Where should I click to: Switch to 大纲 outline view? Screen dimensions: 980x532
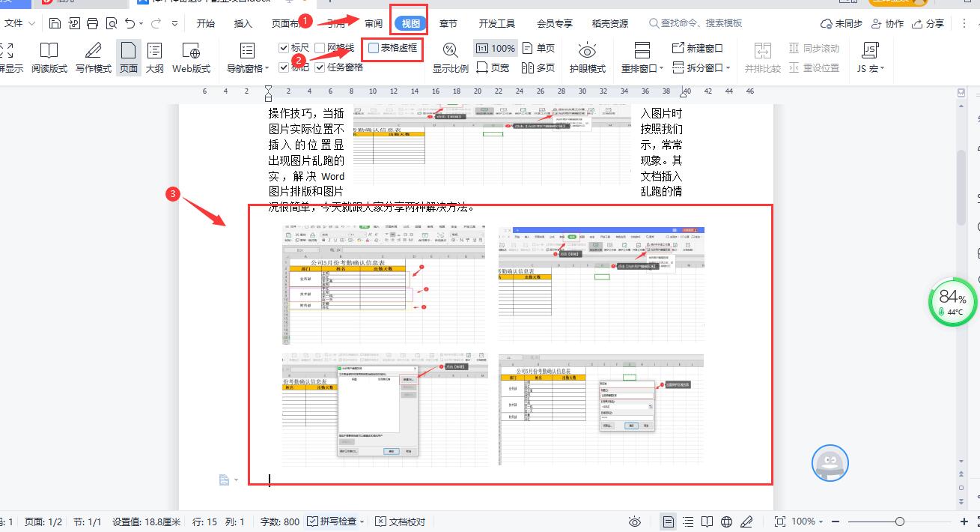(x=154, y=58)
